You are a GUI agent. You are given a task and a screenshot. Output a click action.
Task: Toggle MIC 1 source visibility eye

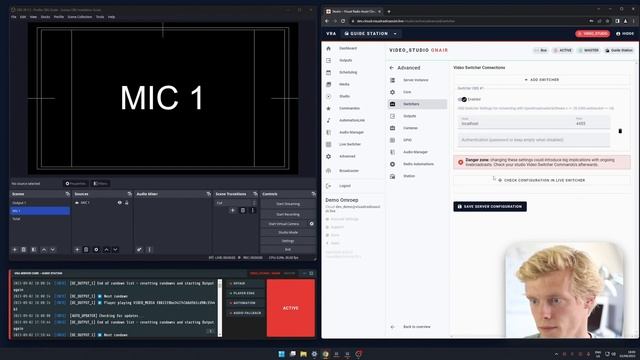click(x=120, y=202)
